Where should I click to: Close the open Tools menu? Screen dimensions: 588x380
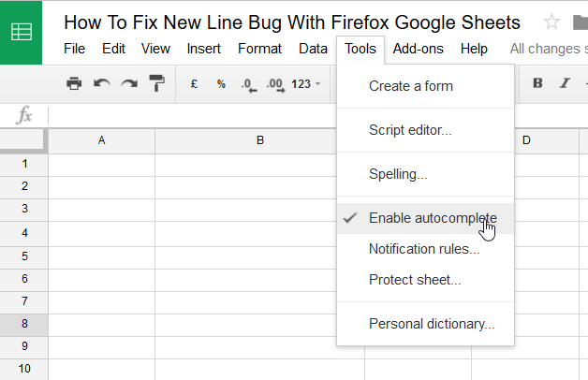360,49
